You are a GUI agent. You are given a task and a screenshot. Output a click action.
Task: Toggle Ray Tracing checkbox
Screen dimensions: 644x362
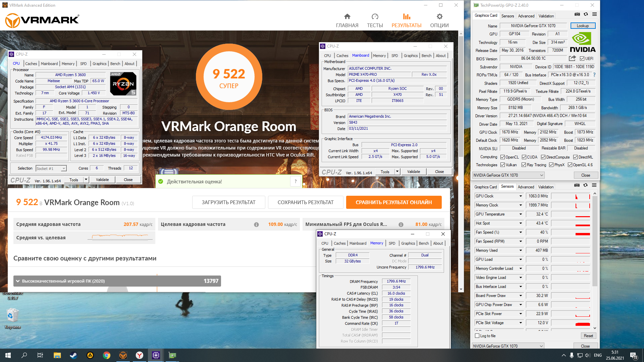[x=524, y=165]
